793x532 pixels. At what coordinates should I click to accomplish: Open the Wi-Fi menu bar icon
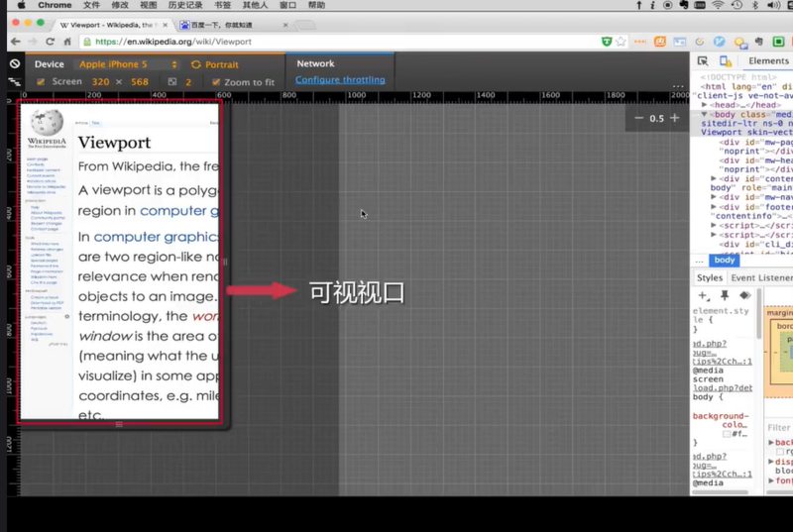point(718,5)
